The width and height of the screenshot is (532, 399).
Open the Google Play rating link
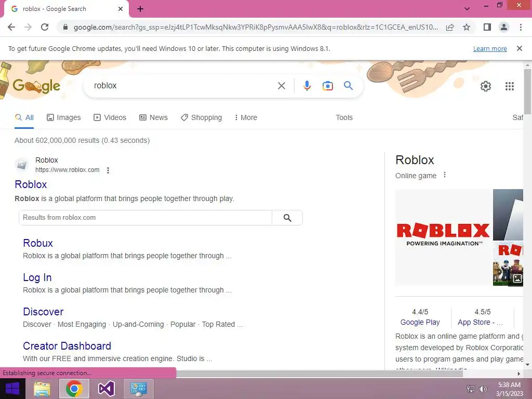[420, 322]
